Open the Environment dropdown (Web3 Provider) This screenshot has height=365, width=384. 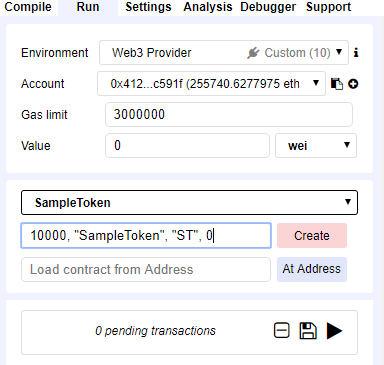pyautogui.click(x=224, y=53)
